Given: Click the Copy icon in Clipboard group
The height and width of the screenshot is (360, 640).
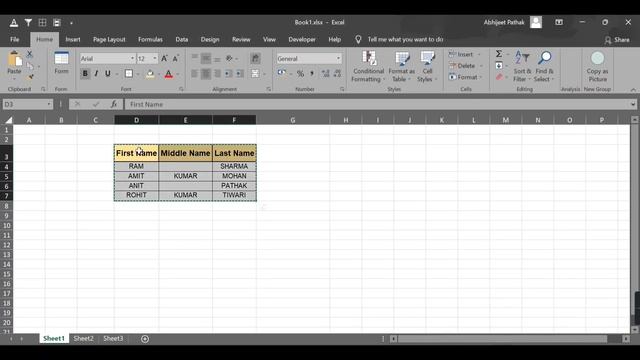Looking at the screenshot, I should tap(30, 66).
